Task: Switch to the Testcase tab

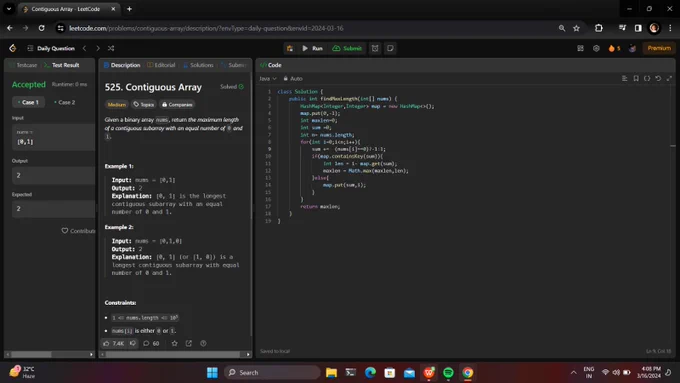Action: point(23,65)
